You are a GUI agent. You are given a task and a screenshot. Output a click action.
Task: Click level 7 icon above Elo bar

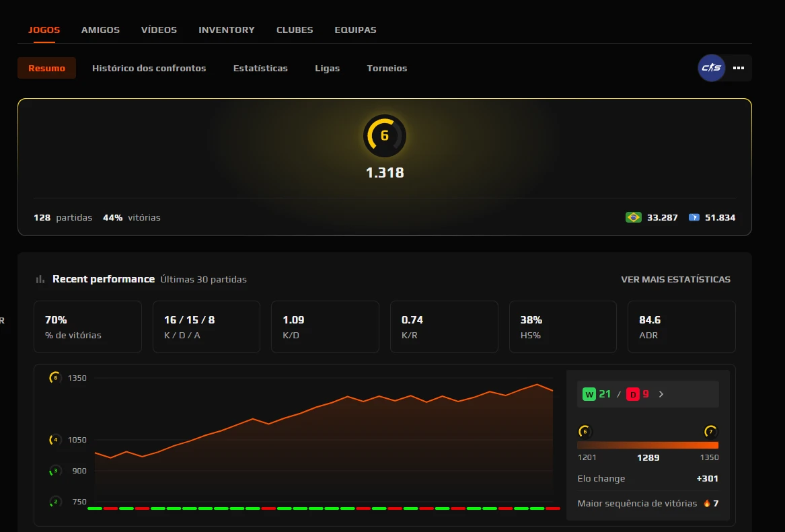tap(710, 431)
